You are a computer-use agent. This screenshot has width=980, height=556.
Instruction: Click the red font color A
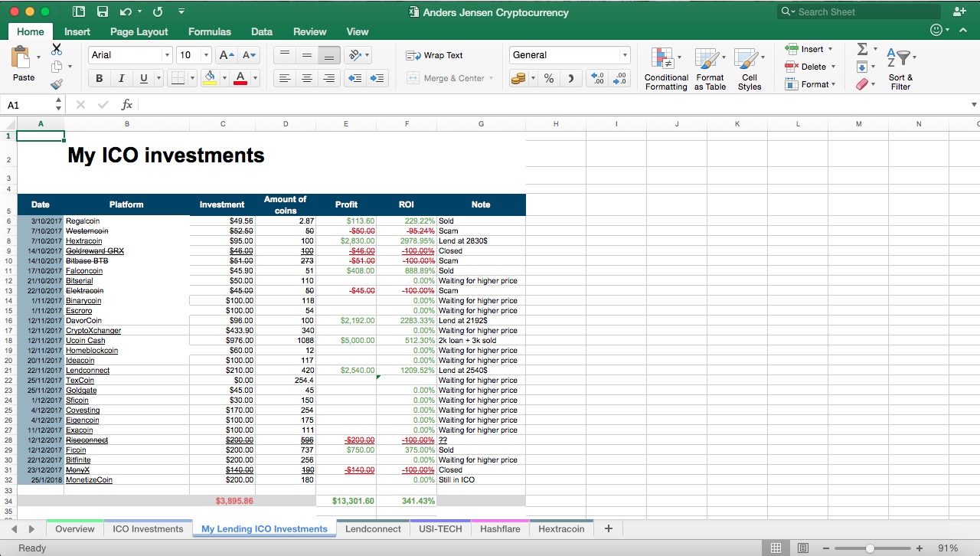pos(240,78)
